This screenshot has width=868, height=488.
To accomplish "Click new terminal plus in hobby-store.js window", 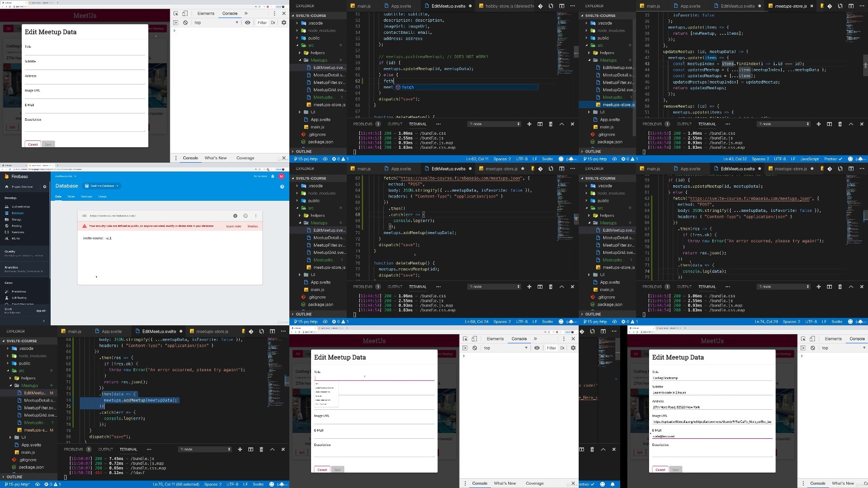I will [529, 124].
